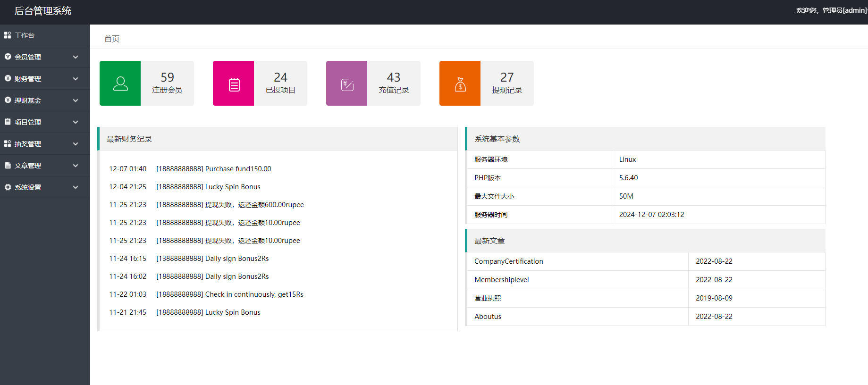
Task: Click the purple recharge records icon
Action: pyautogui.click(x=347, y=84)
